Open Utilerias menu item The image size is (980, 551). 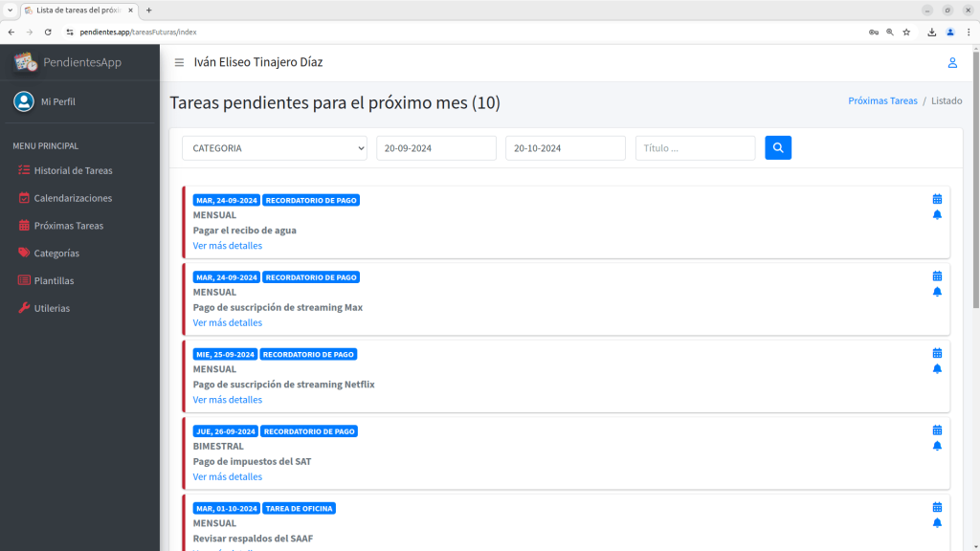pos(52,308)
